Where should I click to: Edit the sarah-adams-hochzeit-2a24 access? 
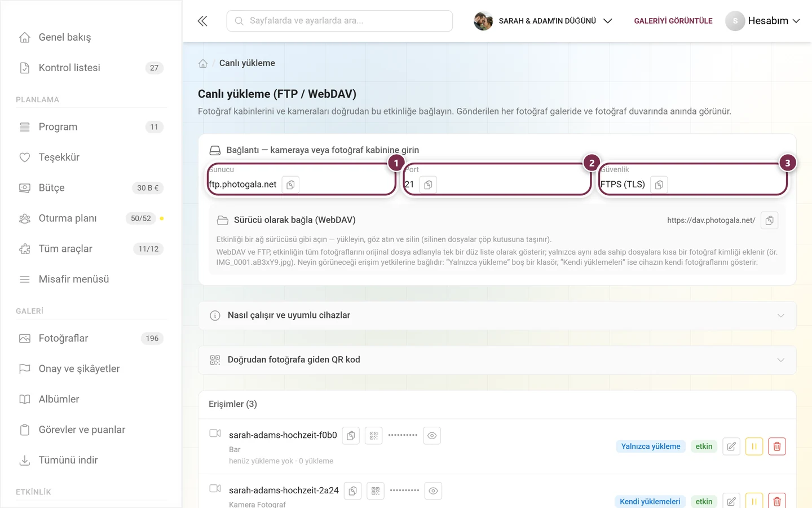coord(731,501)
